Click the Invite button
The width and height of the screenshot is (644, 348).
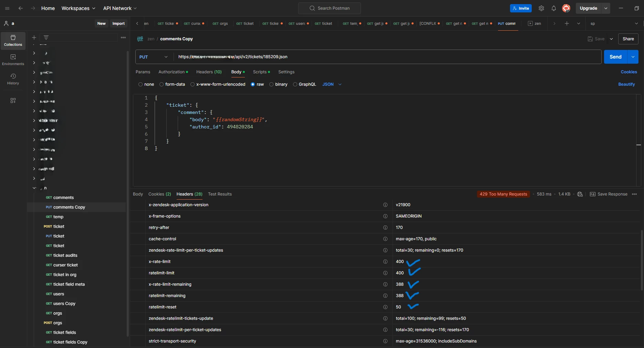tap(521, 8)
